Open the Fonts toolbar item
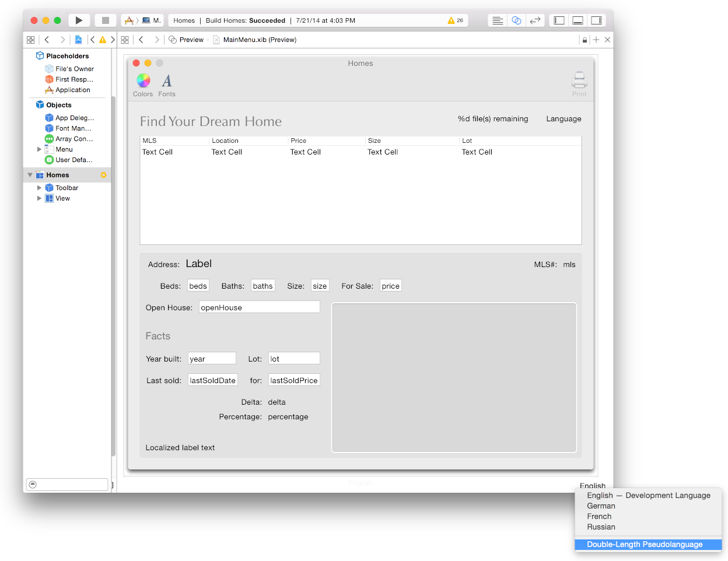The width and height of the screenshot is (728, 561). (x=167, y=80)
